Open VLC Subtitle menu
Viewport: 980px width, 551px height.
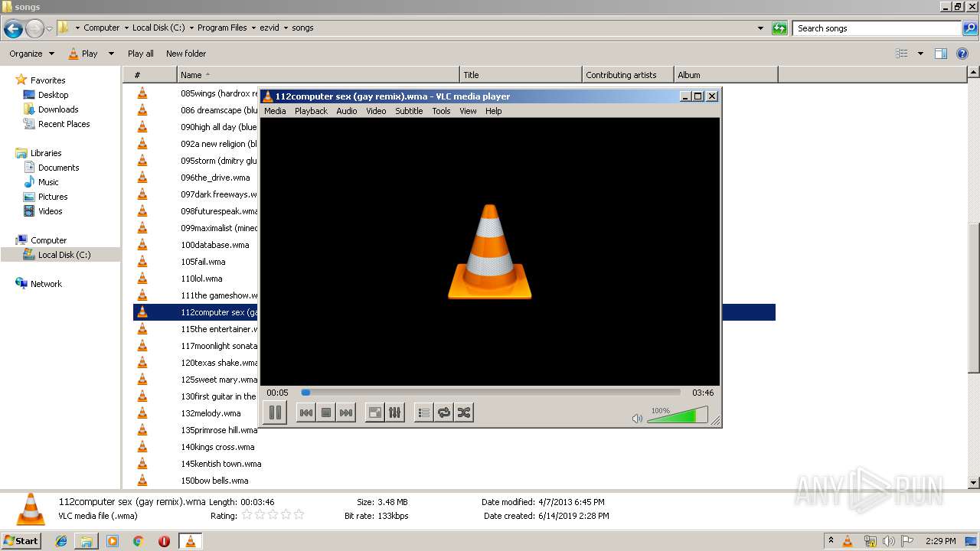[409, 111]
